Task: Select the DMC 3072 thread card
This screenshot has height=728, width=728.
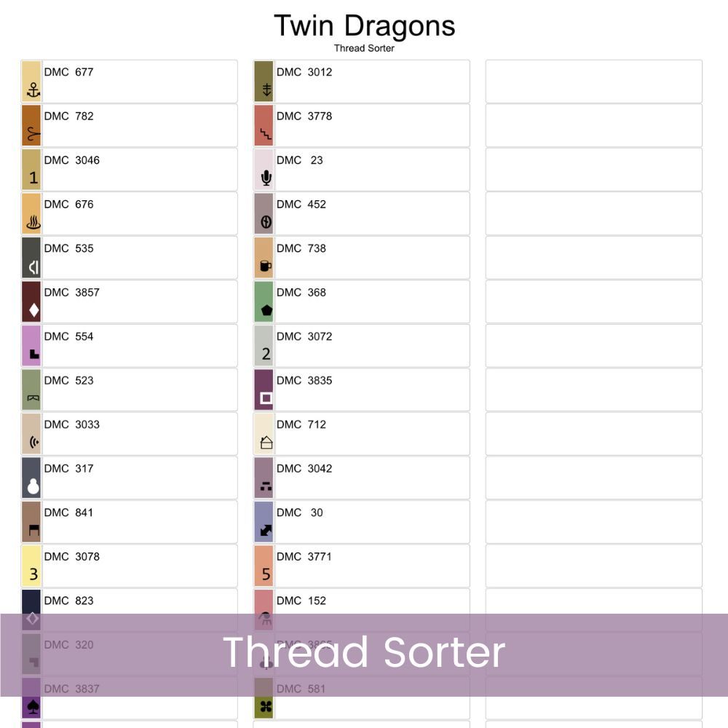Action: (362, 345)
